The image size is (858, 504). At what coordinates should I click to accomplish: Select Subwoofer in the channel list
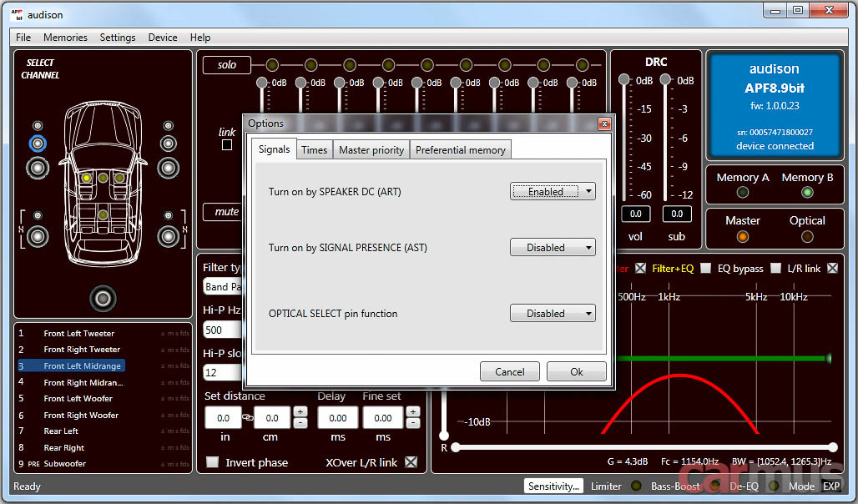[x=64, y=463]
